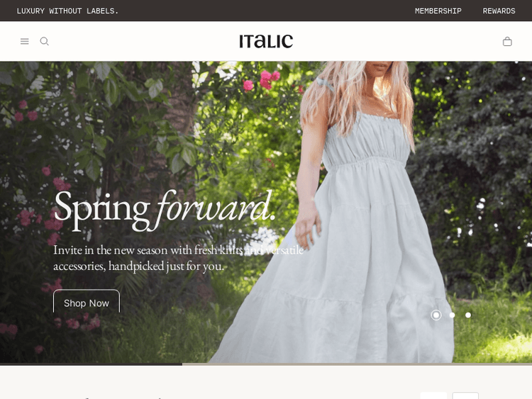Image resolution: width=532 pixels, height=399 pixels.
Task: Click the left white button below banner
Action: point(433,395)
